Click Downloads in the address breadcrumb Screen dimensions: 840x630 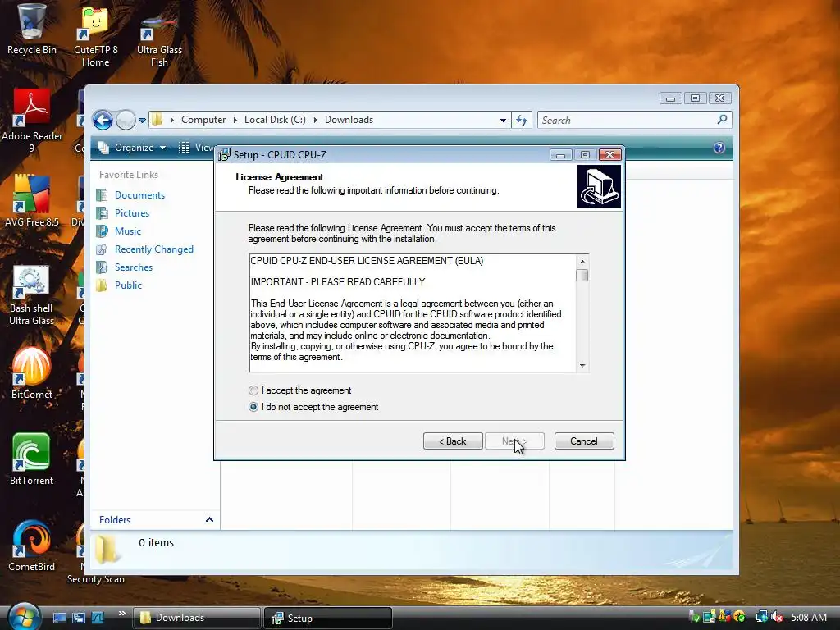pos(349,120)
